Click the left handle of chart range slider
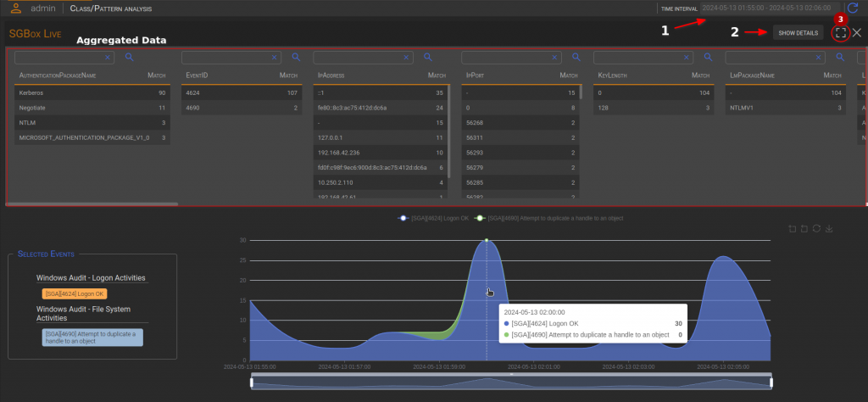The height and width of the screenshot is (402, 868). [x=251, y=382]
